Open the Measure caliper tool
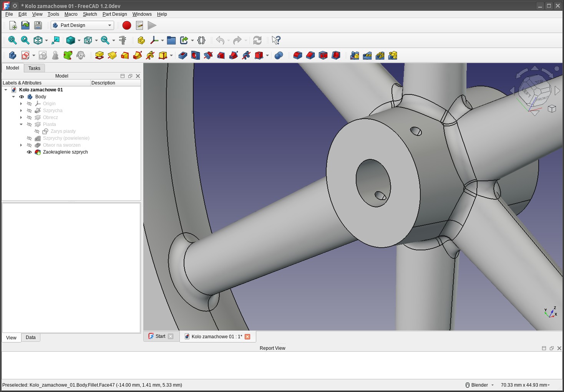The image size is (564, 392). [x=123, y=40]
